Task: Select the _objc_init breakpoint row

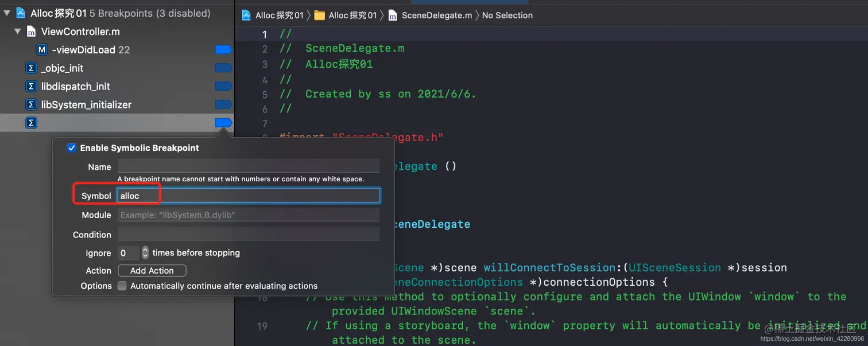Action: [x=117, y=68]
